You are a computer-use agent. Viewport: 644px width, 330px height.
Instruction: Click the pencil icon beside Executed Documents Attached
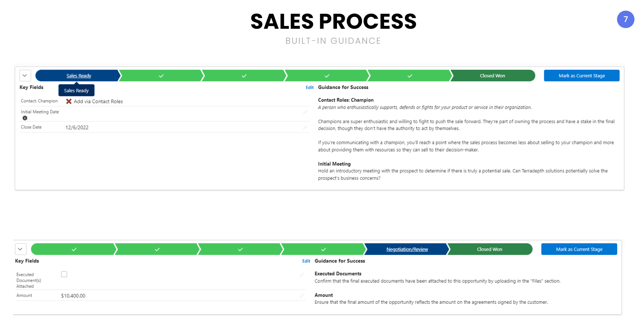(x=302, y=275)
